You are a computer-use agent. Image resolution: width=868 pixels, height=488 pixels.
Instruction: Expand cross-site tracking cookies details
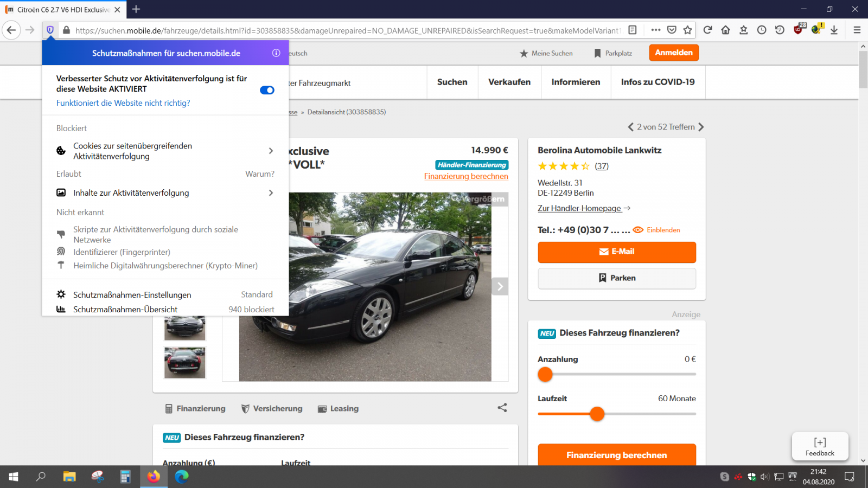pyautogui.click(x=165, y=151)
